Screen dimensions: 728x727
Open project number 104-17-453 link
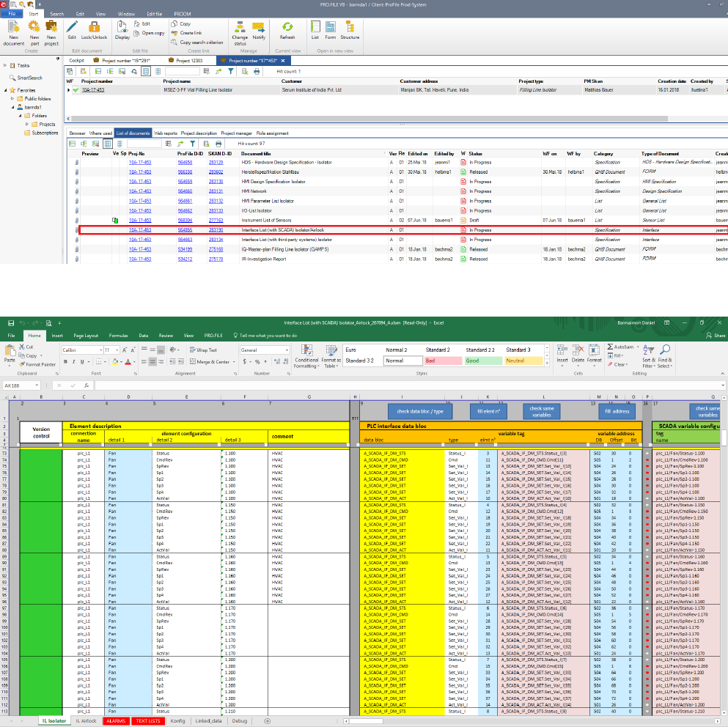92,89
